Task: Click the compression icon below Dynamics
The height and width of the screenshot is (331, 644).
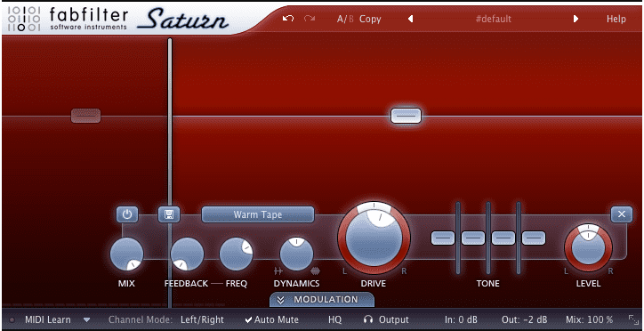Action: pos(315,270)
